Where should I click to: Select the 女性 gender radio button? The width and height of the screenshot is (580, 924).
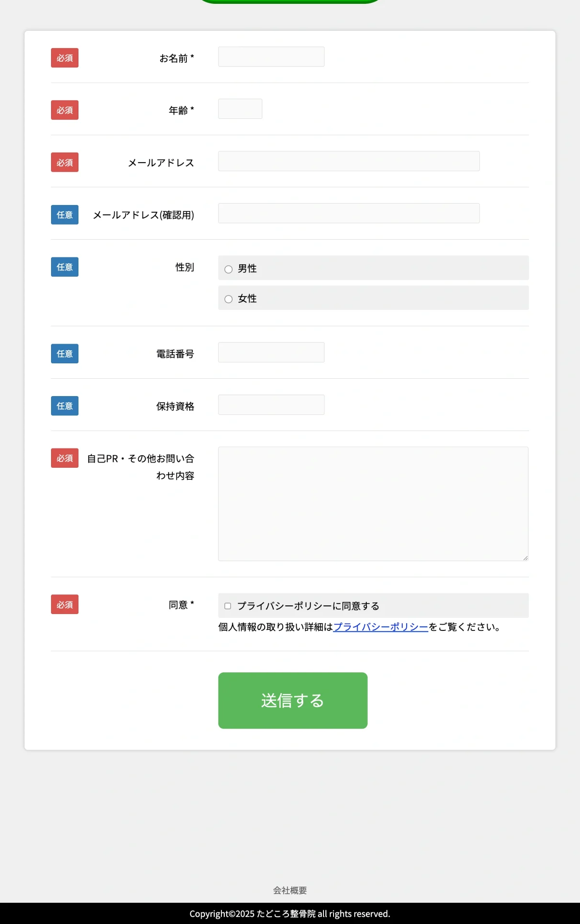228,299
